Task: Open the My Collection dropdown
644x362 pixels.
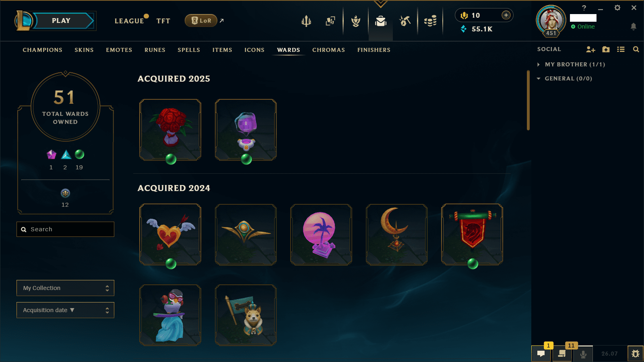Action: (x=65, y=288)
